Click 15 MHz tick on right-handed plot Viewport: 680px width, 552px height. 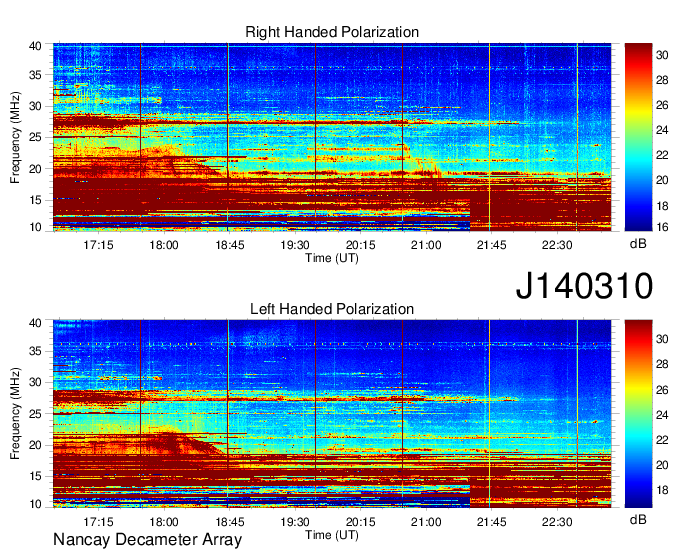36,200
